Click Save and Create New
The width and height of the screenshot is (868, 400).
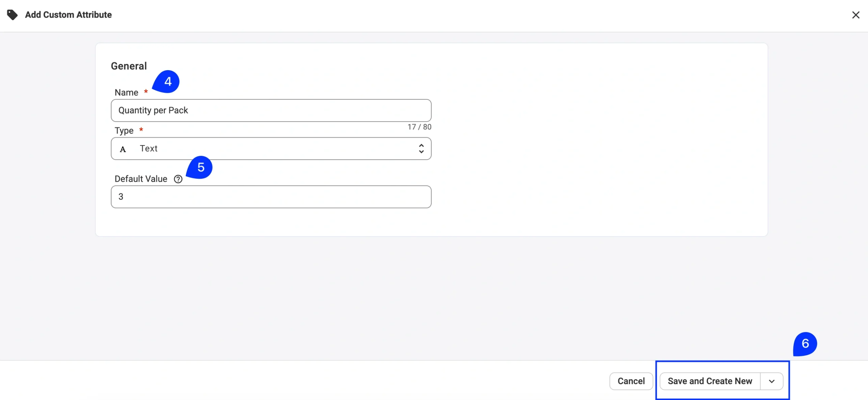(710, 381)
